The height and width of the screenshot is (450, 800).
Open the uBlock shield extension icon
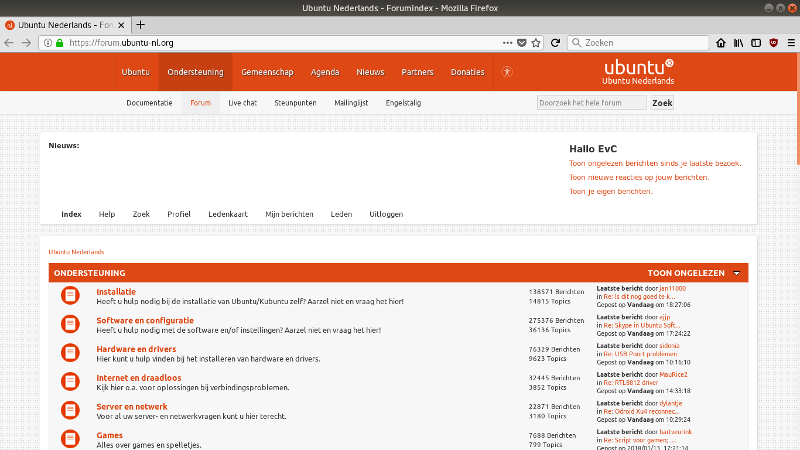point(773,43)
